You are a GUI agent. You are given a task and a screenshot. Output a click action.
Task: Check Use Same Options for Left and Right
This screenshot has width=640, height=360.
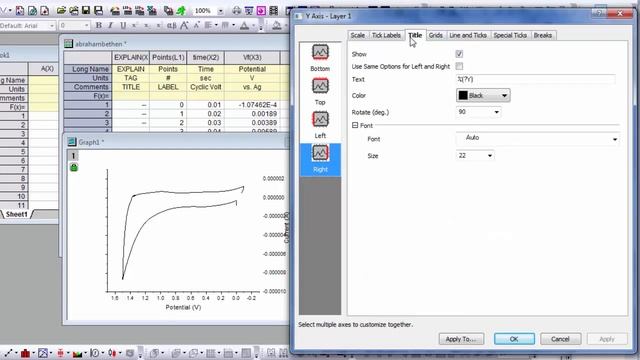pyautogui.click(x=459, y=66)
